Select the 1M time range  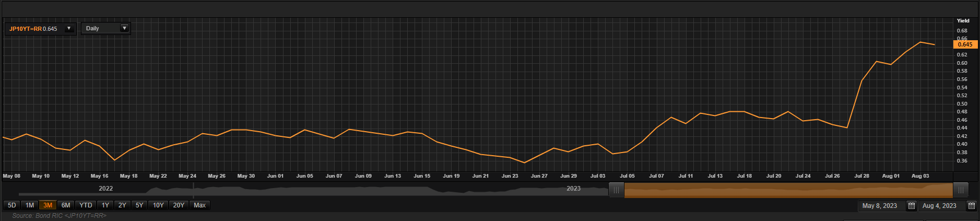[x=30, y=205]
